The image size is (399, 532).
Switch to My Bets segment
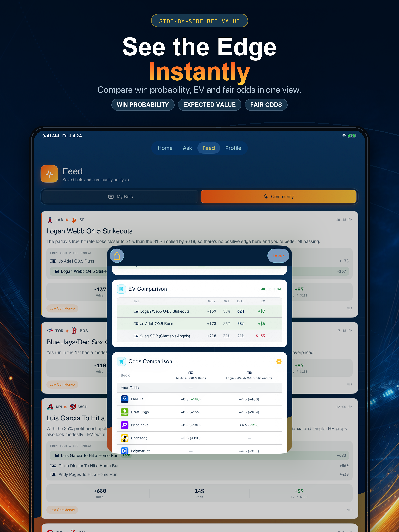click(x=120, y=197)
